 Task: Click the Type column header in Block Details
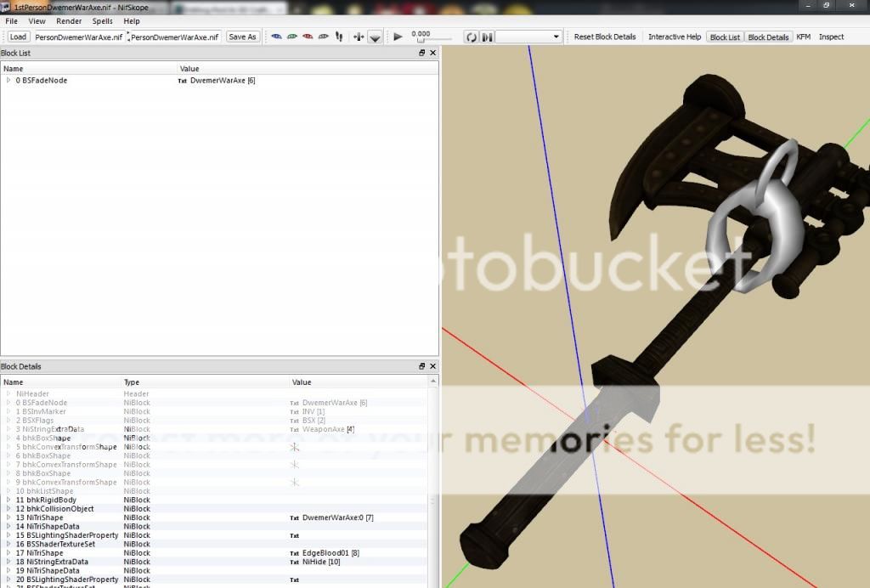pos(206,382)
